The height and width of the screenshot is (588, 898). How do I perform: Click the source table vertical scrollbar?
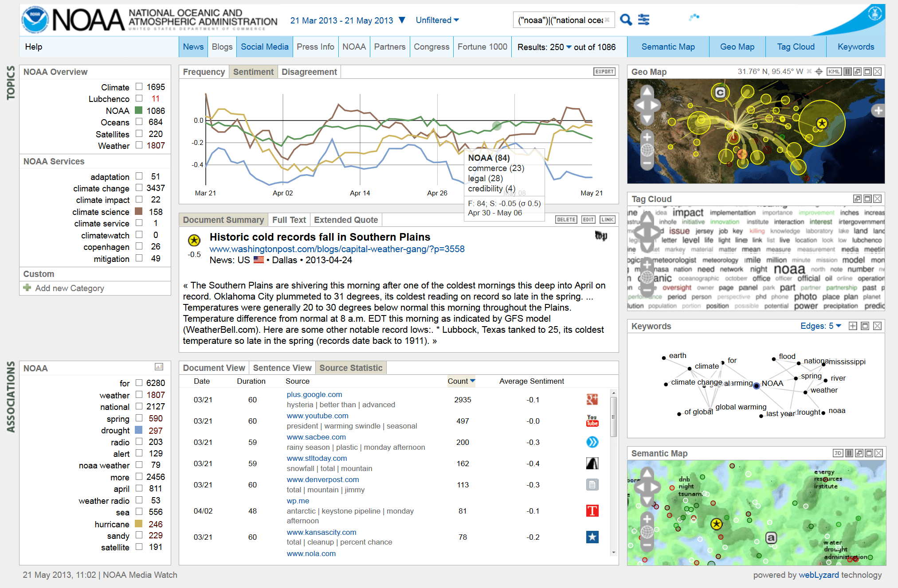point(614,473)
